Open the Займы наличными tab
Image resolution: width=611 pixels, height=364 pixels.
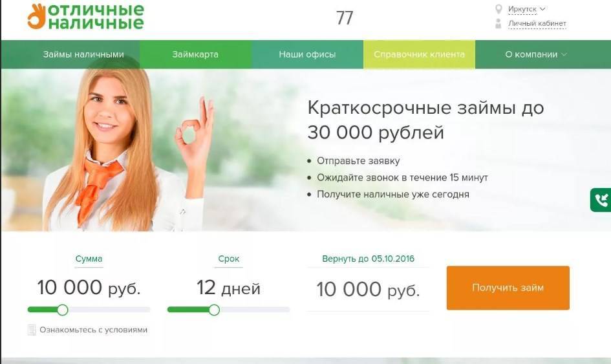[83, 54]
